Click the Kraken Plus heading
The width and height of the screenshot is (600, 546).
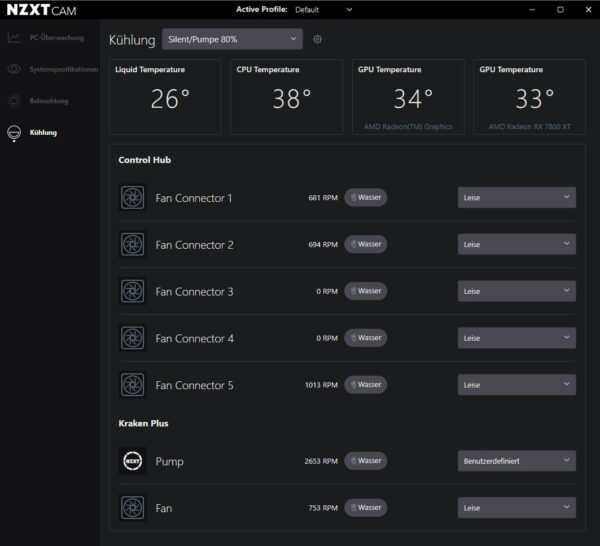click(x=143, y=423)
